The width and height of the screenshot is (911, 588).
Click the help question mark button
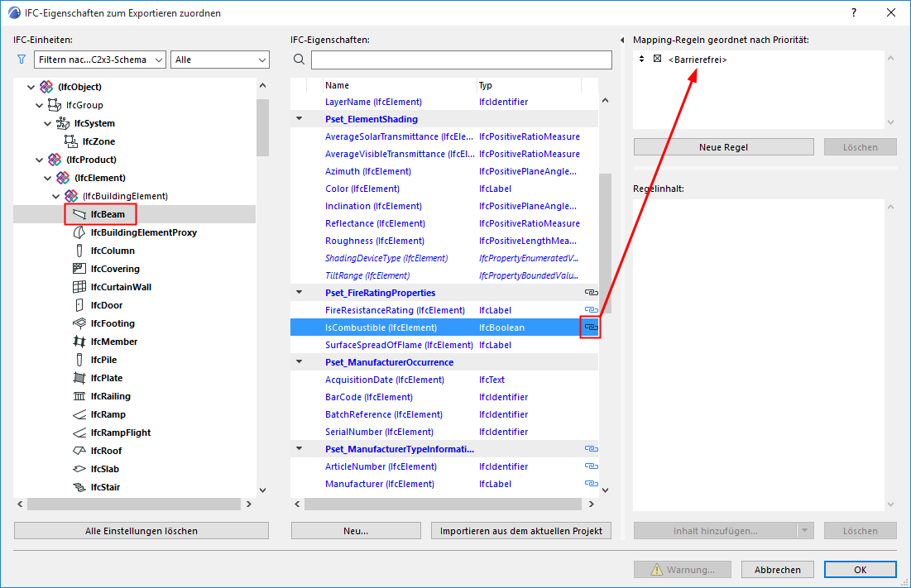853,12
